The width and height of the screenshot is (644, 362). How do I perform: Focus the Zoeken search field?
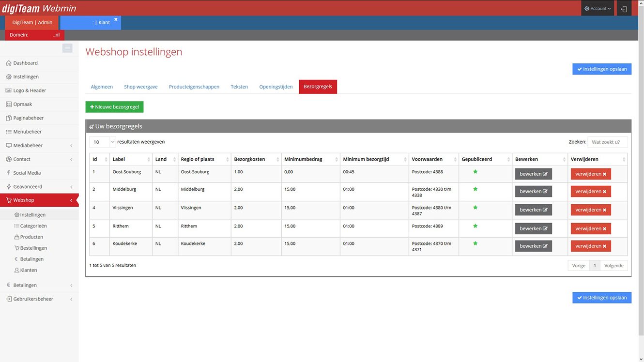pyautogui.click(x=607, y=142)
